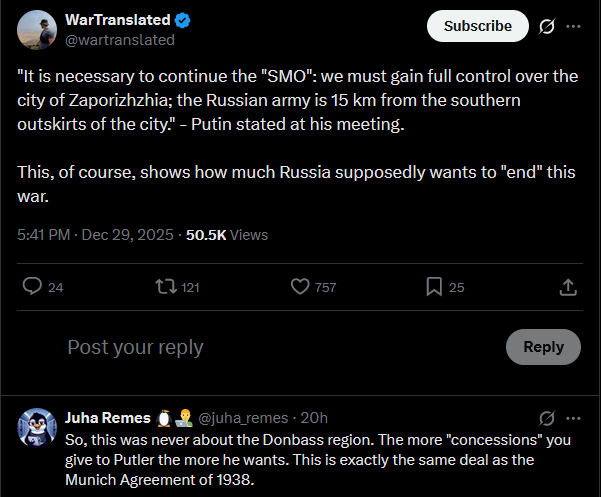
Task: View the 50.5K Views count
Action: click(x=227, y=235)
